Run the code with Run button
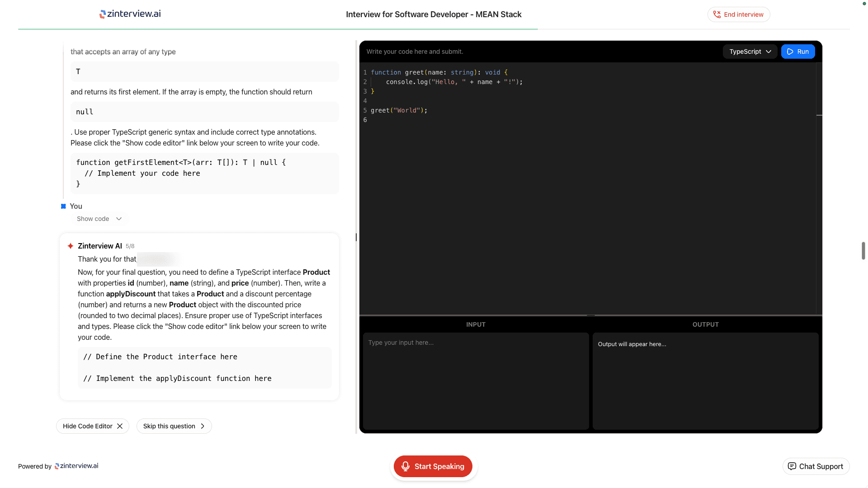 [798, 52]
